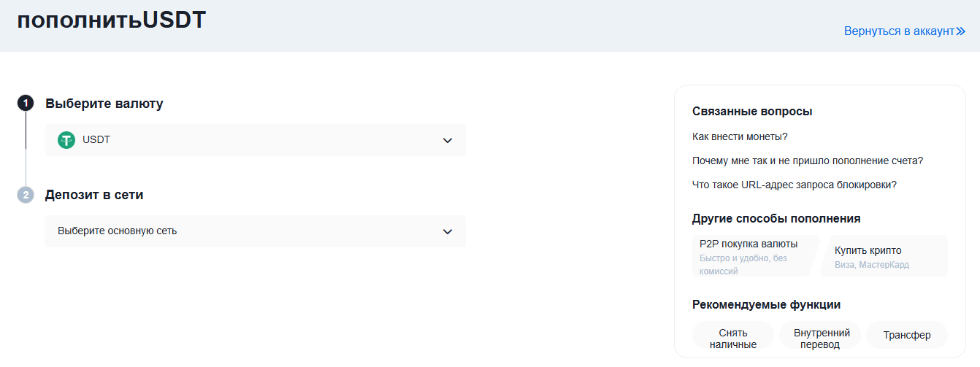Open the Как внести монеты? question
Image resolution: width=980 pixels, height=367 pixels.
[739, 136]
